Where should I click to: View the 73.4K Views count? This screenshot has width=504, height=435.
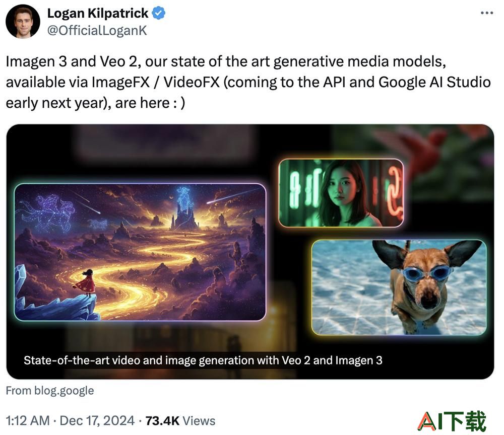point(180,420)
